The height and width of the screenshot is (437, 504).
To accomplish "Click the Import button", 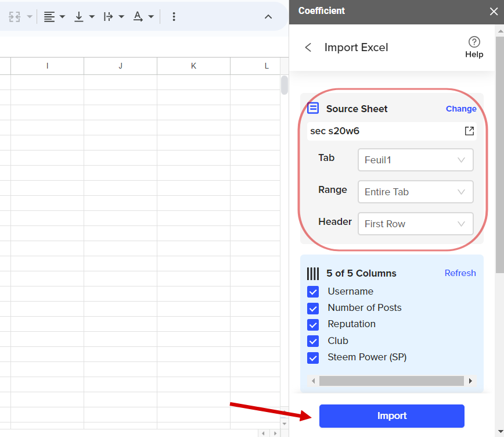I will 392,415.
